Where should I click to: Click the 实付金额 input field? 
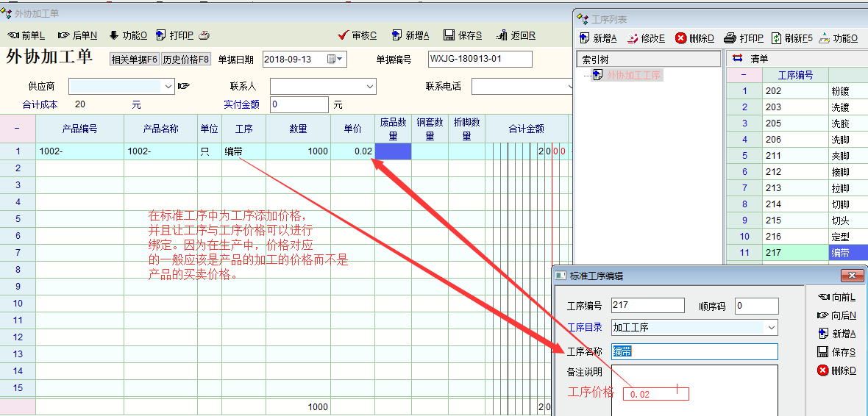pos(300,105)
